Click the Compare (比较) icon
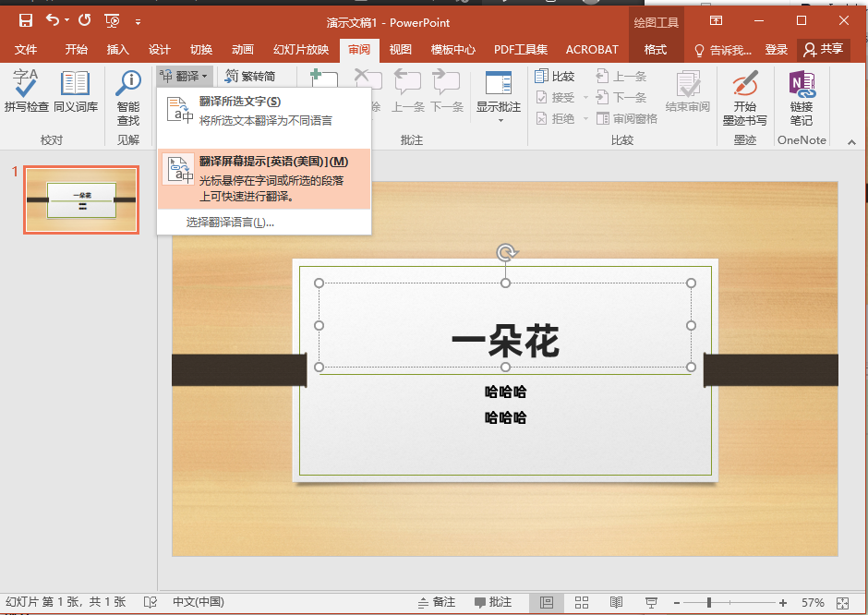This screenshot has height=615, width=868. click(555, 77)
